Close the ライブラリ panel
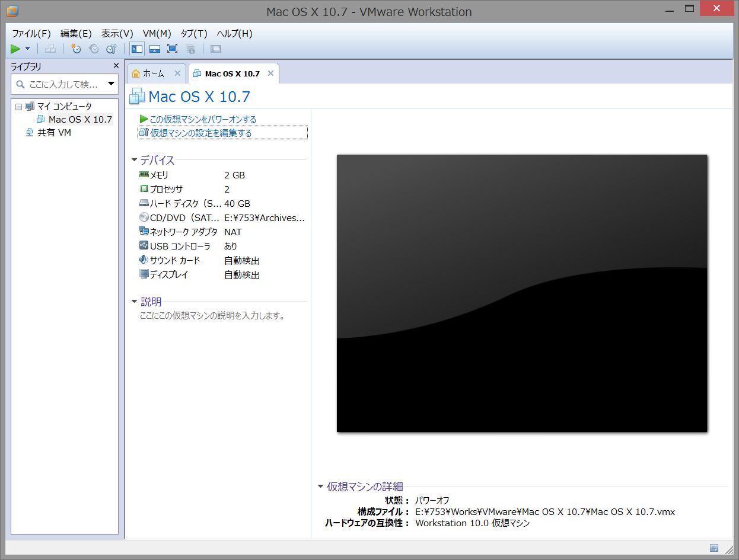The image size is (739, 560). tap(116, 66)
